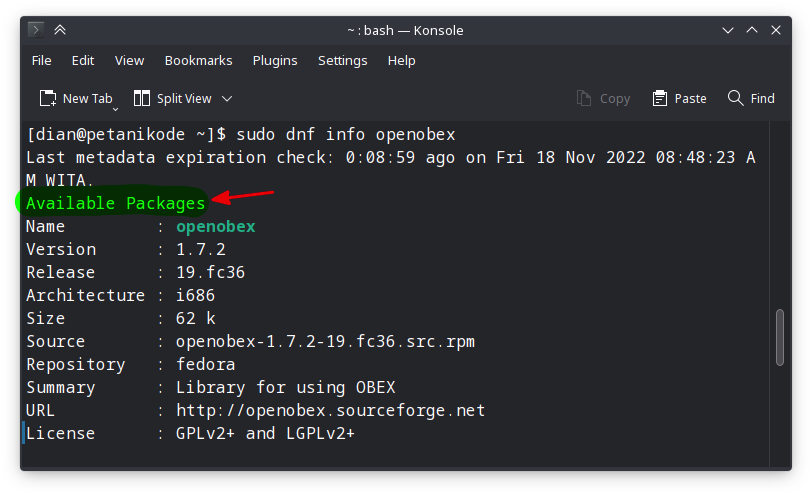Click the 'URL' field label
Image resolution: width=812 pixels, height=495 pixels.
tap(40, 411)
